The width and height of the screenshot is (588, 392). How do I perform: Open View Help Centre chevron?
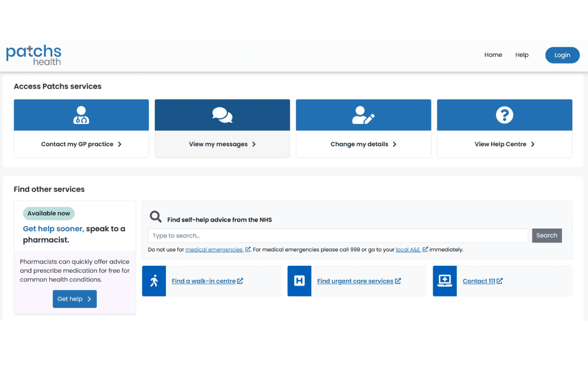533,144
